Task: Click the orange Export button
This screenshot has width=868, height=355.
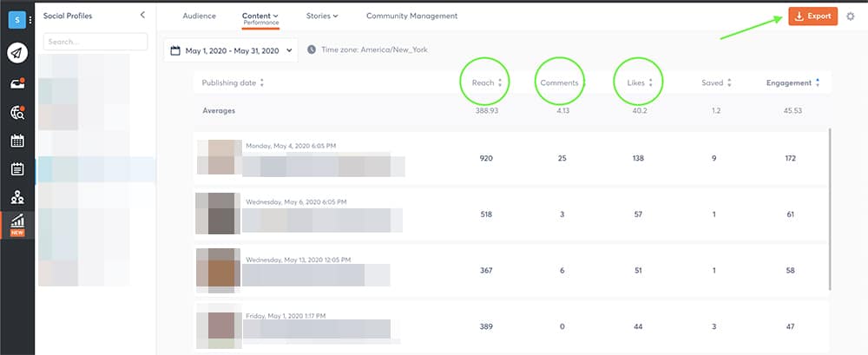Action: 812,16
